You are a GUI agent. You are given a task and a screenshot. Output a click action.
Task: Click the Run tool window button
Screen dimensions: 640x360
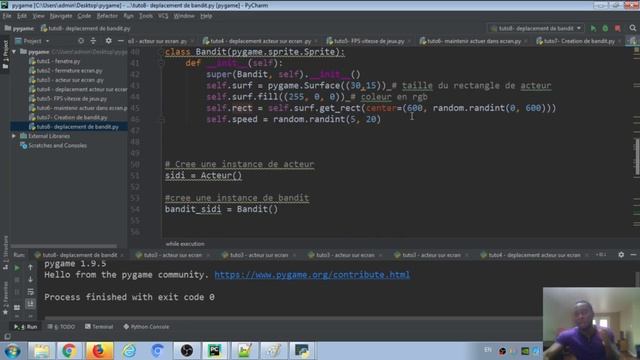25,327
